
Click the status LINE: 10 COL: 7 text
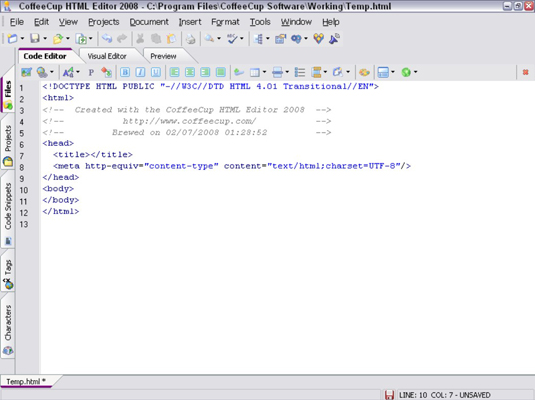point(445,395)
